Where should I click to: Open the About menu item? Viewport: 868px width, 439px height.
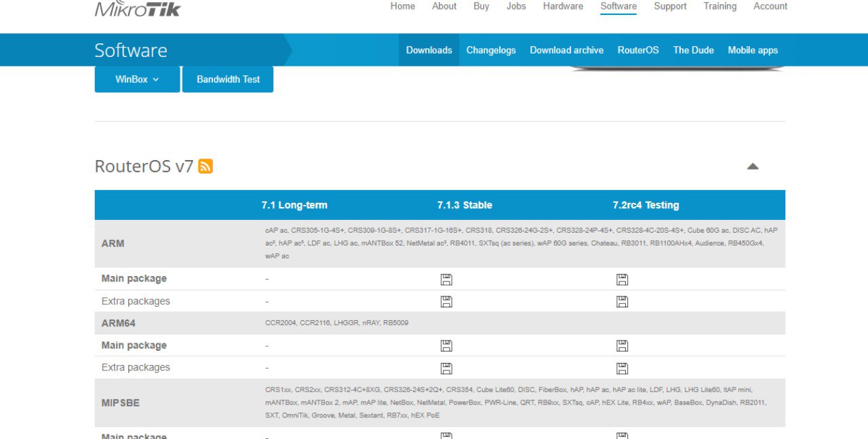[x=444, y=6]
